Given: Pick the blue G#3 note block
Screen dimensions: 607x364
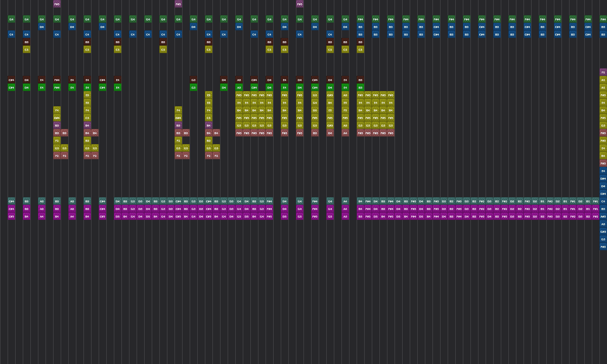Looking at the screenshot, I should point(603,231).
